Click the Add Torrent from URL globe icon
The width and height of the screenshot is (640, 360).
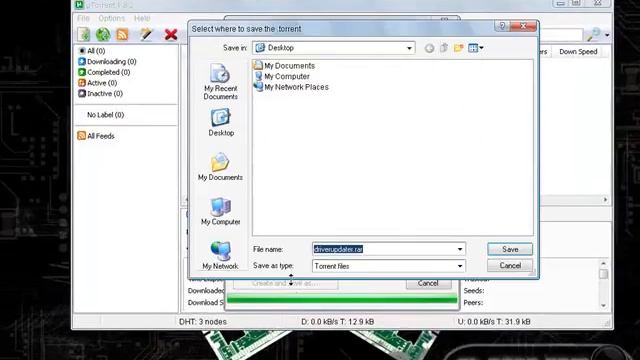[103, 34]
